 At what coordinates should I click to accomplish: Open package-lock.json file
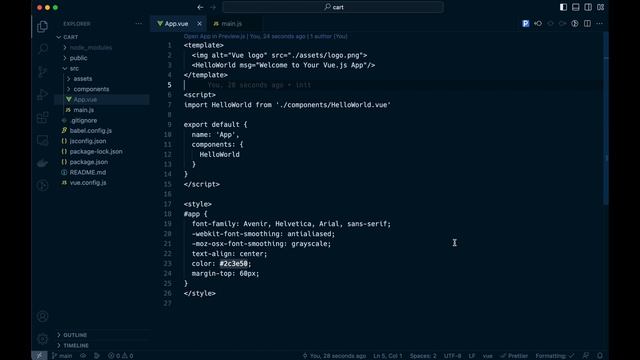tap(102, 151)
